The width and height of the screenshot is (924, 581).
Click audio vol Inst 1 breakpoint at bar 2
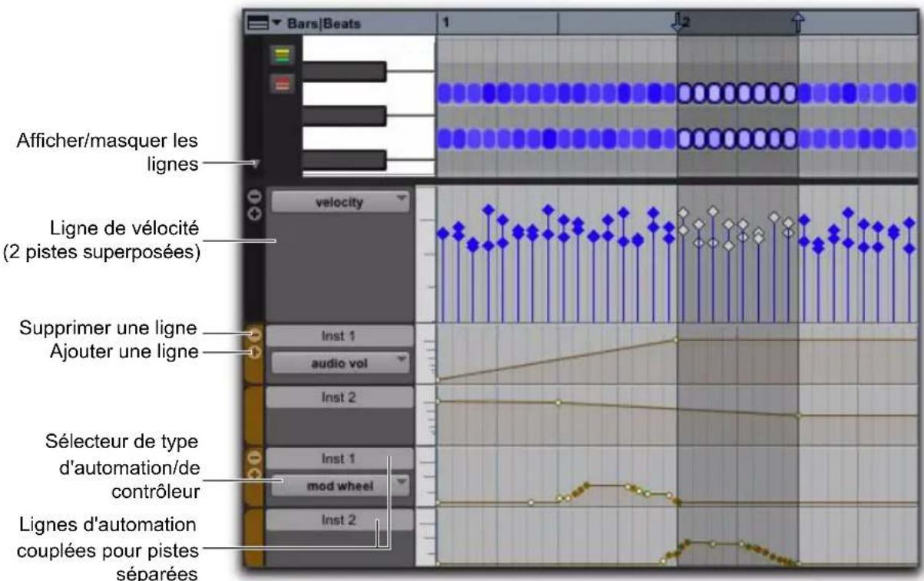point(676,339)
